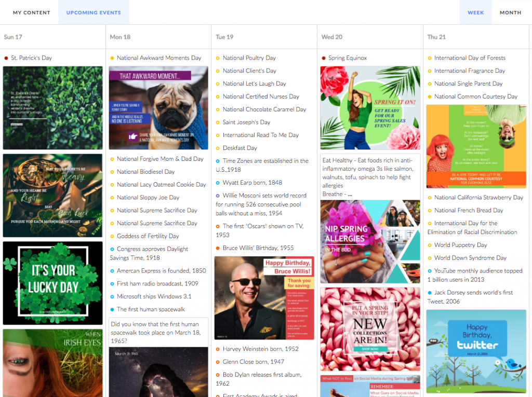
Task: Click International Read To Me Day
Action: (x=261, y=135)
